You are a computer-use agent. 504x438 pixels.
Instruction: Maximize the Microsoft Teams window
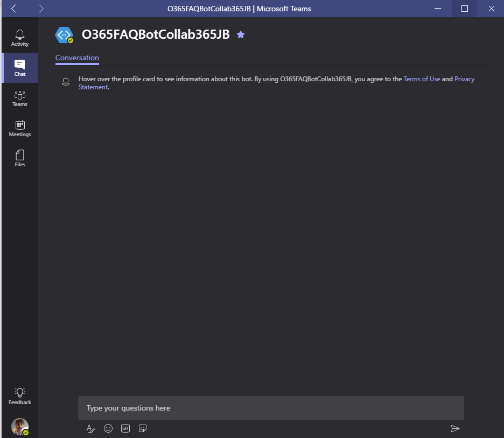(x=465, y=9)
